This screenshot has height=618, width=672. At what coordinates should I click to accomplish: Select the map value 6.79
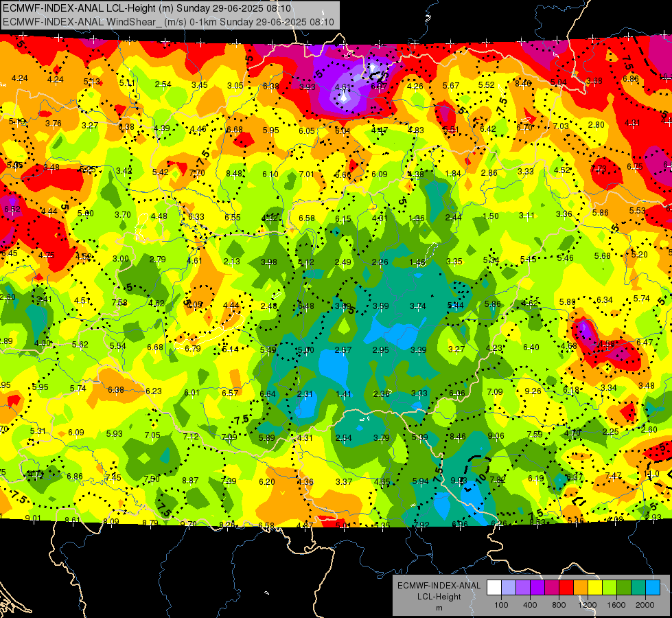coord(193,348)
